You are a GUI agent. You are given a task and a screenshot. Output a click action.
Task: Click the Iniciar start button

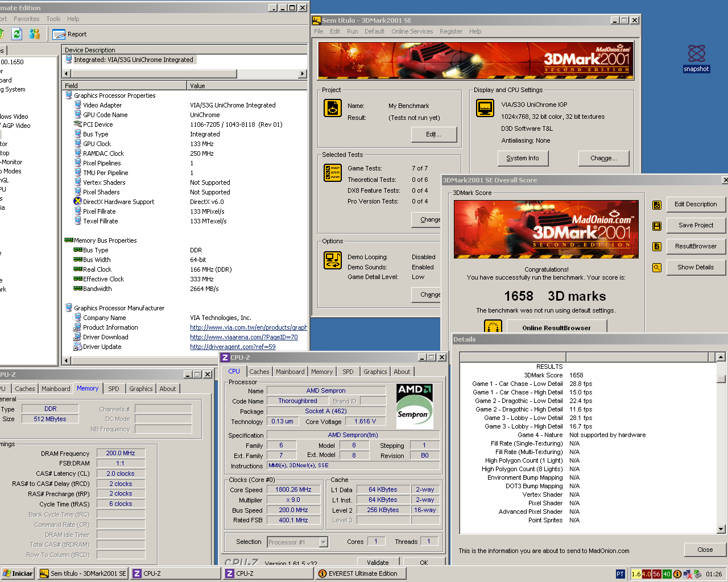pyautogui.click(x=18, y=573)
